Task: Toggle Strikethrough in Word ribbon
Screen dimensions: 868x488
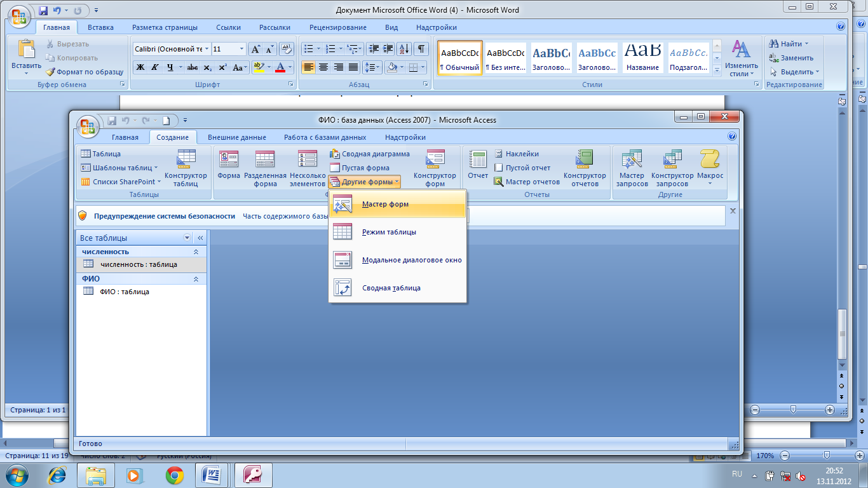Action: (x=193, y=67)
